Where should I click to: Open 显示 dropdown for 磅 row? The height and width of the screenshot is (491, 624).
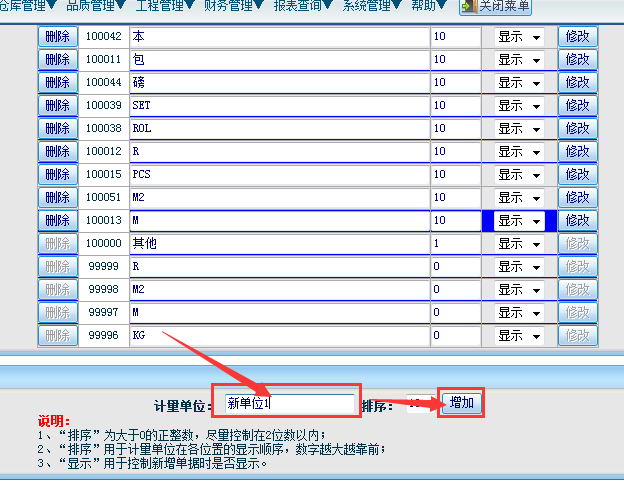[x=519, y=83]
